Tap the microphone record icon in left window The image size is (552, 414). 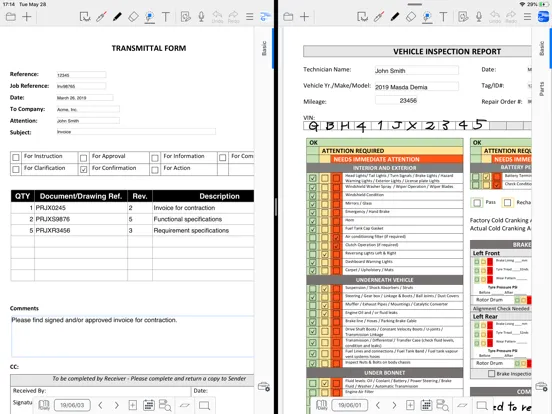pyautogui.click(x=201, y=17)
